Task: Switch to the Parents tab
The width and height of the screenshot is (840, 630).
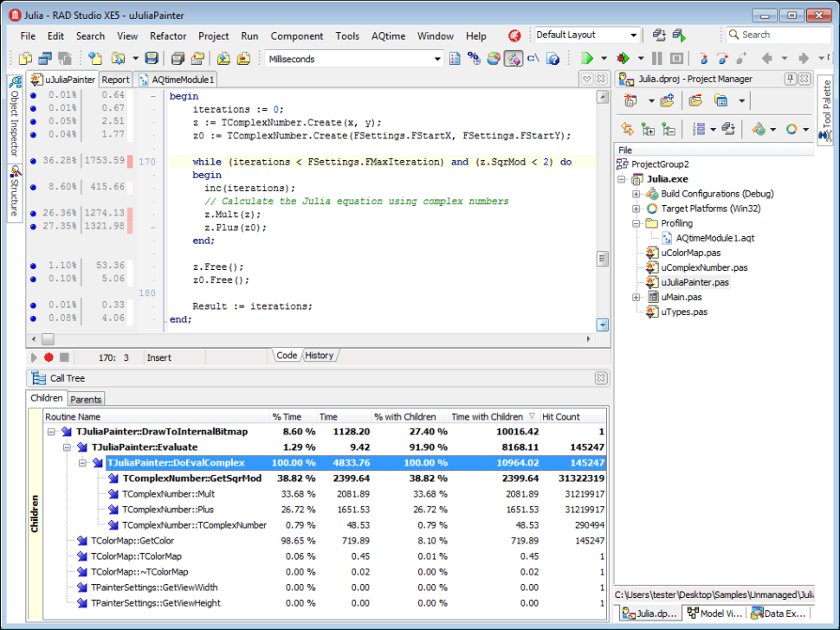Action: pyautogui.click(x=86, y=399)
